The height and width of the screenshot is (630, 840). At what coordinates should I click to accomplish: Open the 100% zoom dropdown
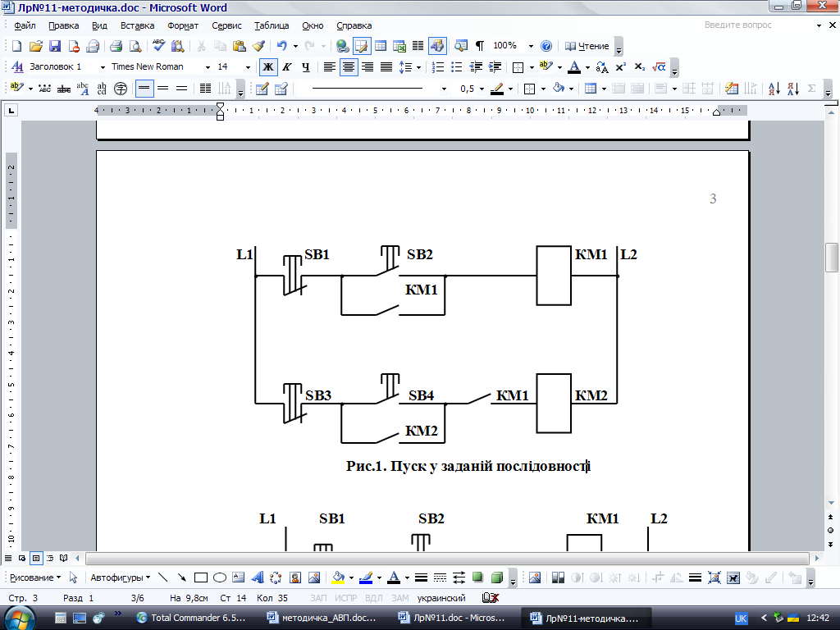pyautogui.click(x=531, y=47)
